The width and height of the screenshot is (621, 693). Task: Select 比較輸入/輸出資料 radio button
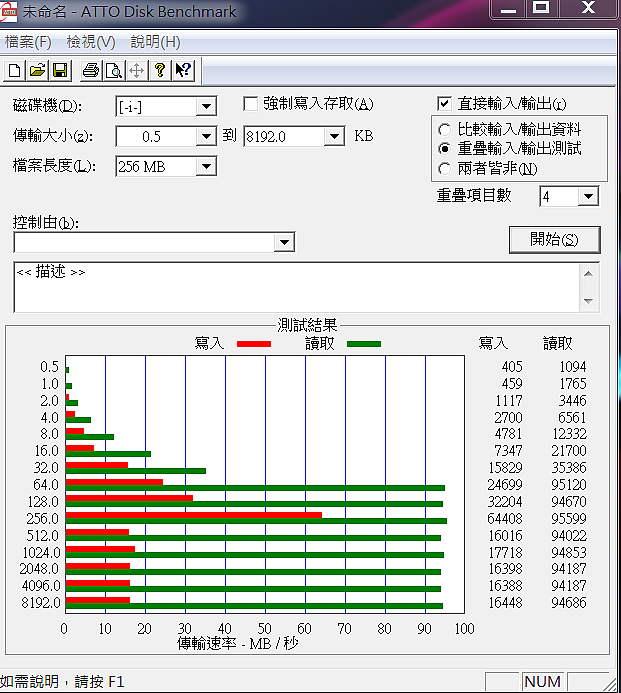click(x=444, y=130)
